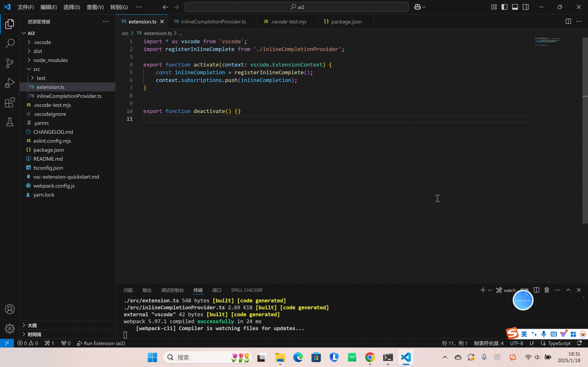Open the new terminal launch profile dropdown
Image resolution: width=588 pixels, height=367 pixels.
pyautogui.click(x=490, y=290)
